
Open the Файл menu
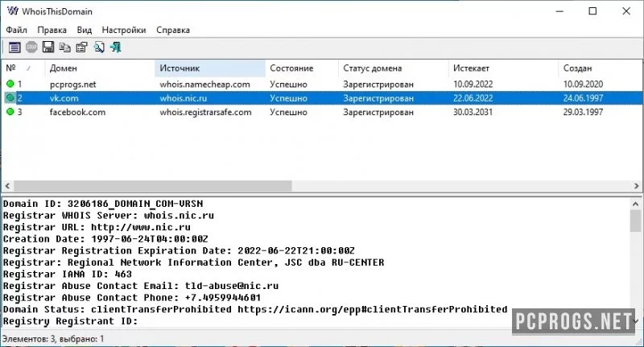(16, 30)
